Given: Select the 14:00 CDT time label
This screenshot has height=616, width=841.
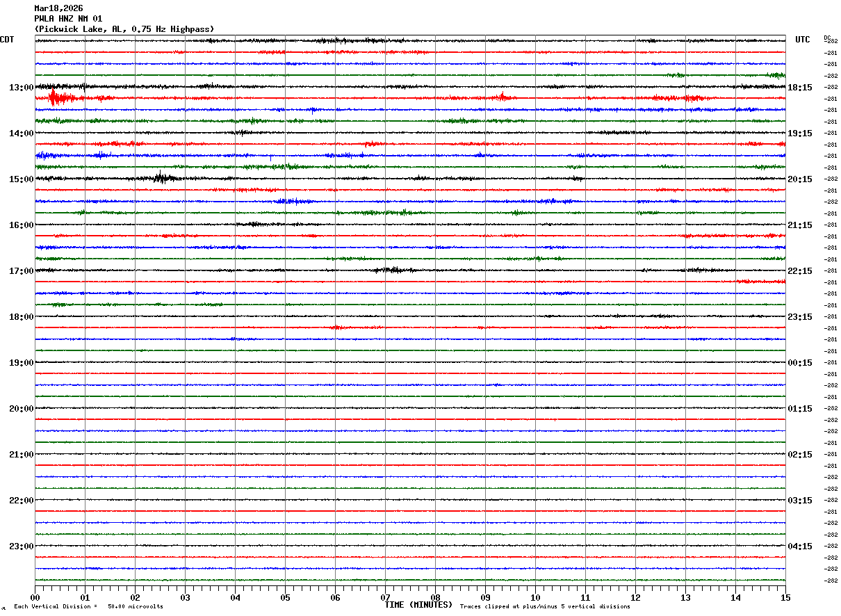Looking at the screenshot, I should click(21, 133).
